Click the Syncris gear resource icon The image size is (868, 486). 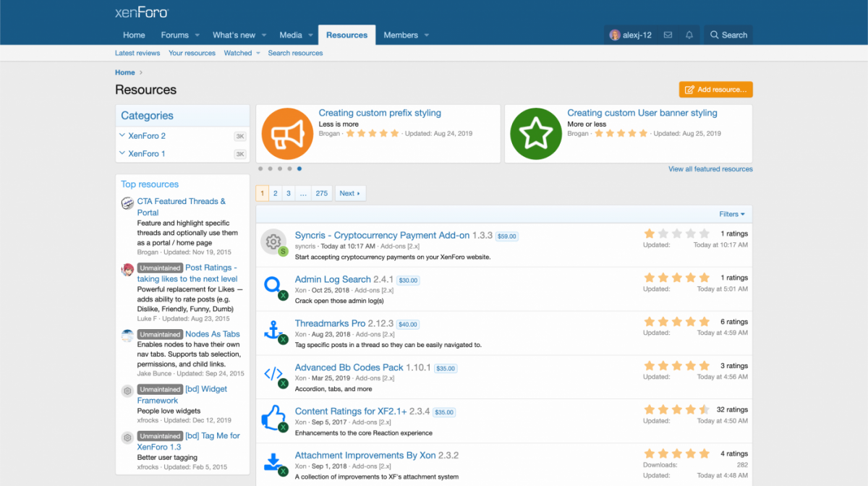[273, 242]
